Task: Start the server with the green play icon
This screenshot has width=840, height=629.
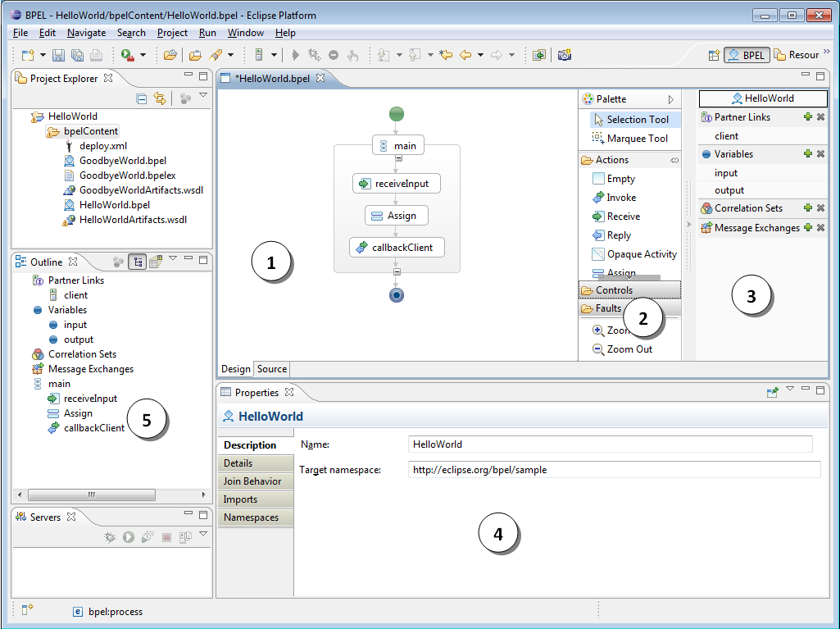Action: (x=128, y=537)
